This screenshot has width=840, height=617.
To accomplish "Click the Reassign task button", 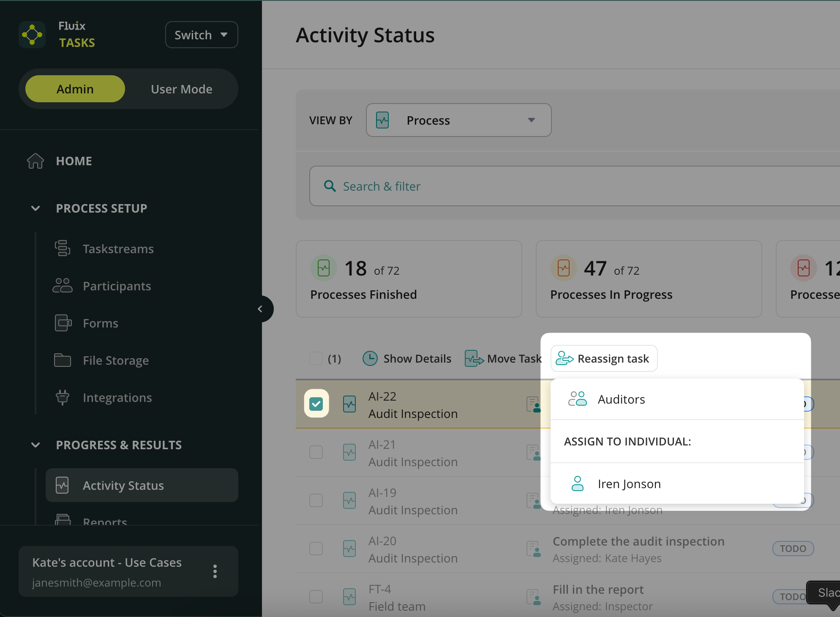I will pyautogui.click(x=604, y=359).
